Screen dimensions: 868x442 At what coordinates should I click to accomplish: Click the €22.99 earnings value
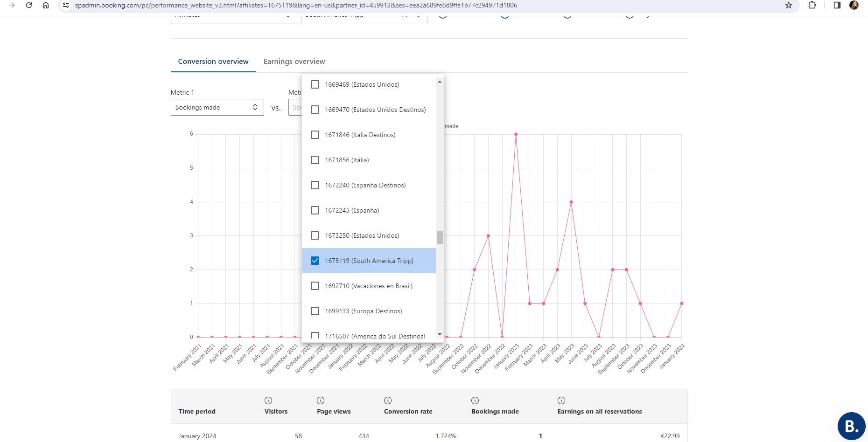pos(670,436)
